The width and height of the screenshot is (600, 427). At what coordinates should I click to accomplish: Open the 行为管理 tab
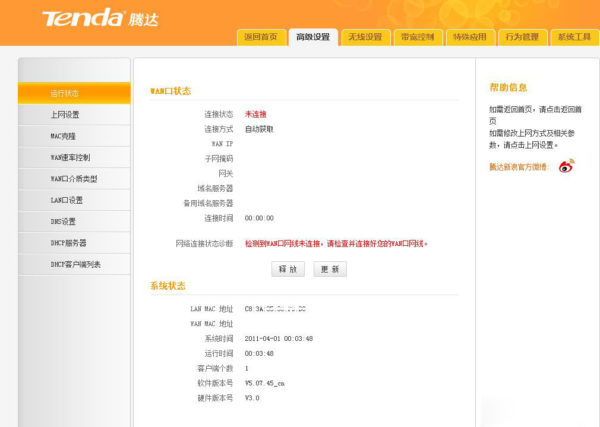(x=521, y=37)
